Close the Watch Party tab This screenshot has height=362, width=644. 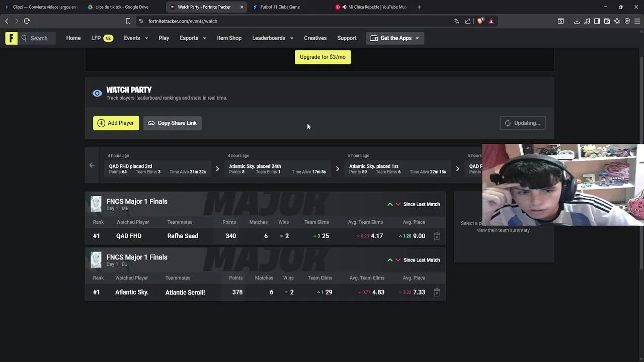tap(242, 7)
